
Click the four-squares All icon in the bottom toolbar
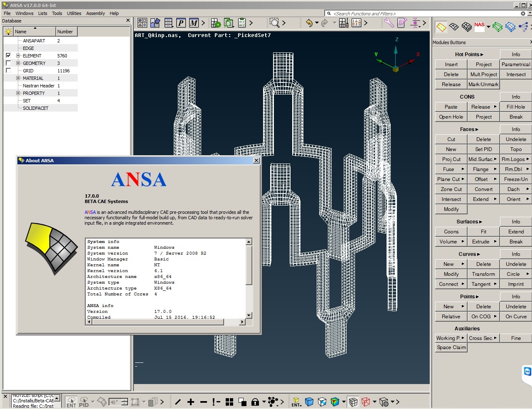[x=229, y=402]
